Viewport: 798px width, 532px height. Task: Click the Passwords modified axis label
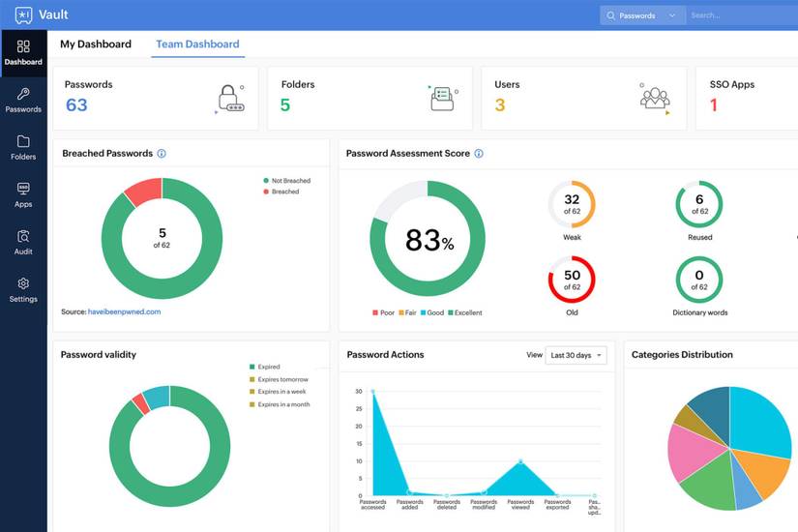click(x=484, y=505)
